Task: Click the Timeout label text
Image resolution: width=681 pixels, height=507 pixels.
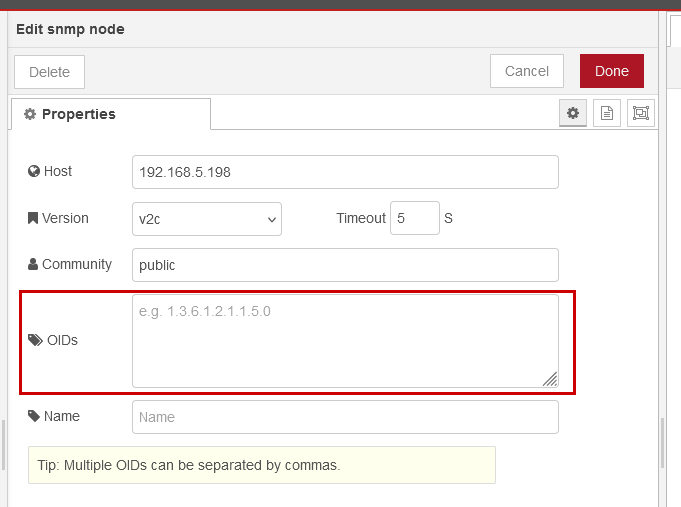Action: pyautogui.click(x=361, y=218)
